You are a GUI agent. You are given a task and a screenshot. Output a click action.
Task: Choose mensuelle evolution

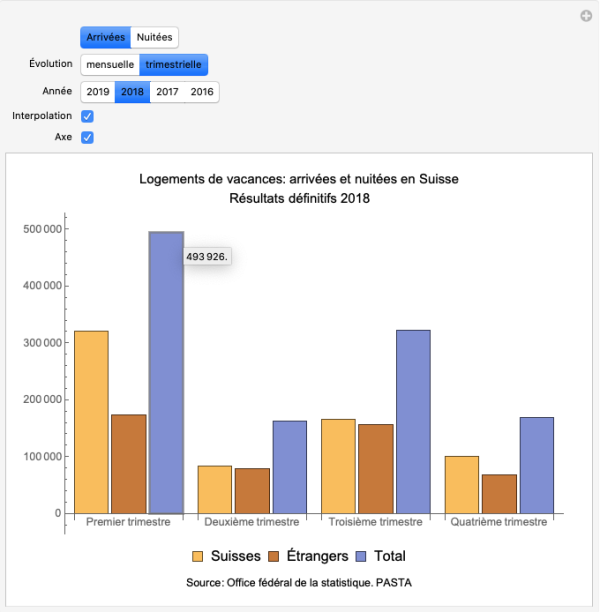[110, 64]
